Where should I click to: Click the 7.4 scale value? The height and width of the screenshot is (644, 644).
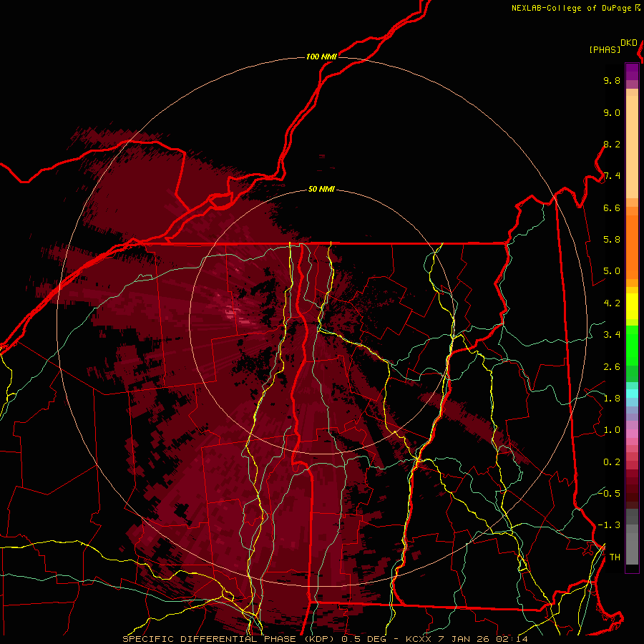tap(612, 176)
